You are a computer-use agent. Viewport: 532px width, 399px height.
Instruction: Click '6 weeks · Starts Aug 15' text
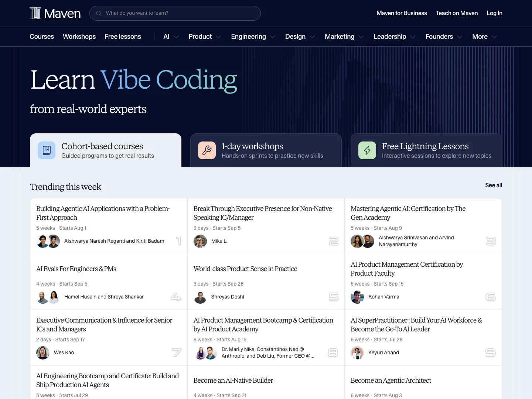[x=220, y=340]
